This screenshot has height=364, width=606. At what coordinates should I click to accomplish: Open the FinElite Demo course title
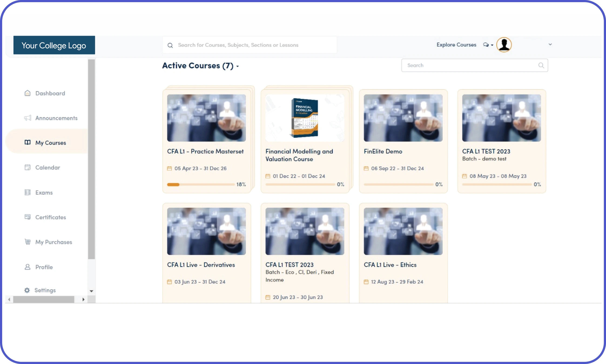(x=383, y=151)
